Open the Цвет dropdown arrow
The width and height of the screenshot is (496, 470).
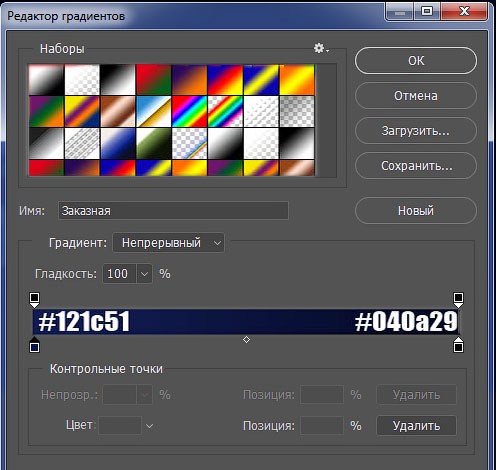pos(149,426)
